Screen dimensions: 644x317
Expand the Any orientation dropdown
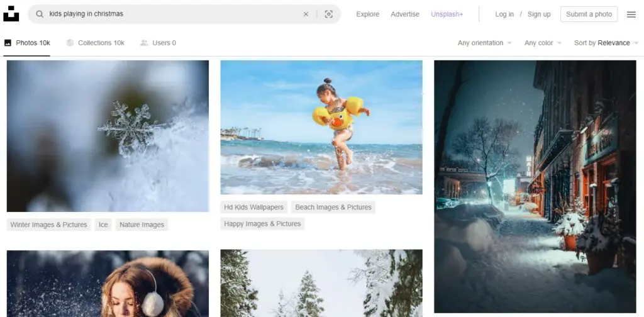click(x=484, y=43)
